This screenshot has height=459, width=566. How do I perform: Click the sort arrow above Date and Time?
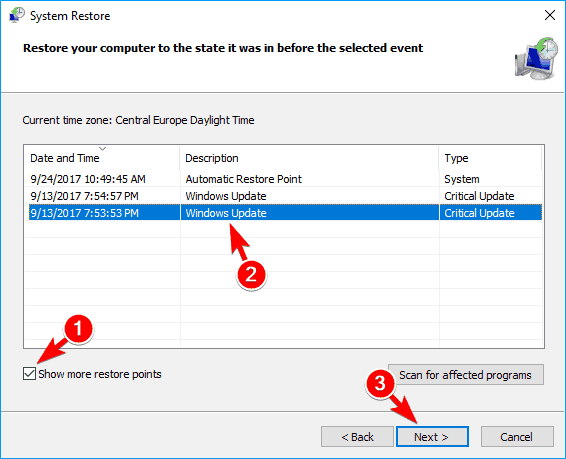point(103,148)
